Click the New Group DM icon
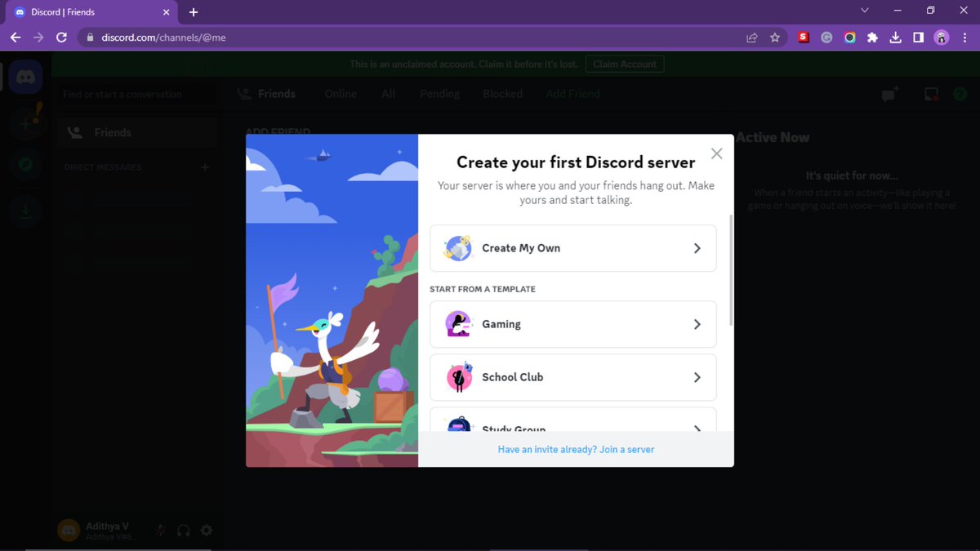Viewport: 980px width, 551px height. click(889, 94)
